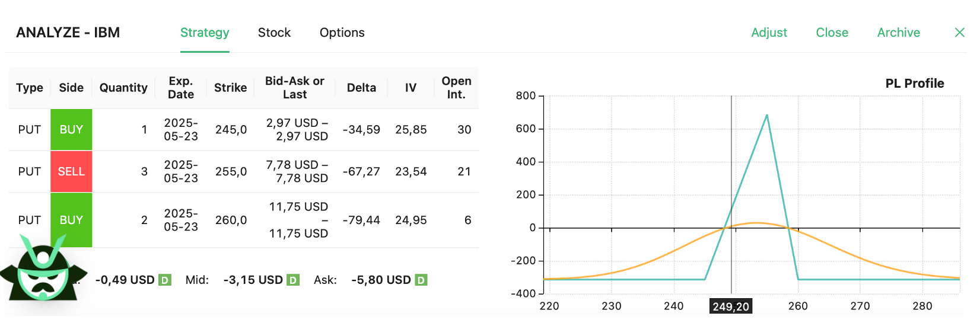Image resolution: width=980 pixels, height=326 pixels.
Task: Archive this IBM strategy
Action: pyautogui.click(x=898, y=33)
